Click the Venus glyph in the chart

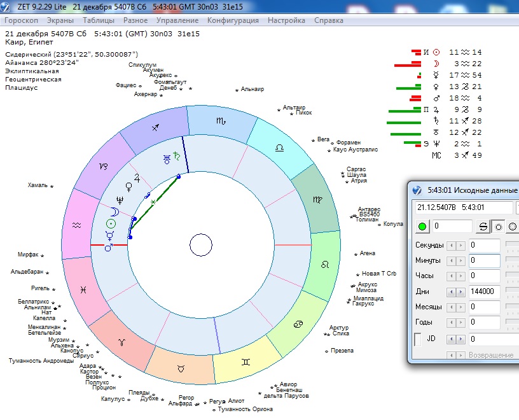129,188
